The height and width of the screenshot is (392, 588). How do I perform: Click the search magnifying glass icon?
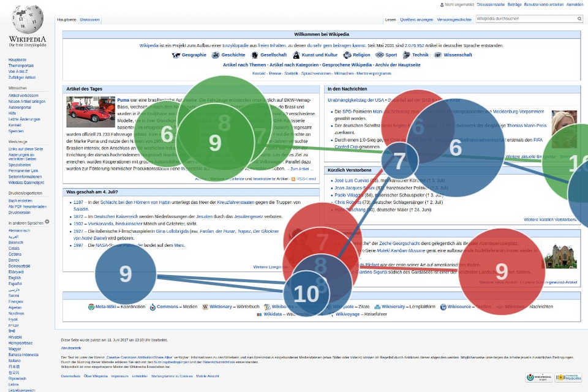pos(578,18)
